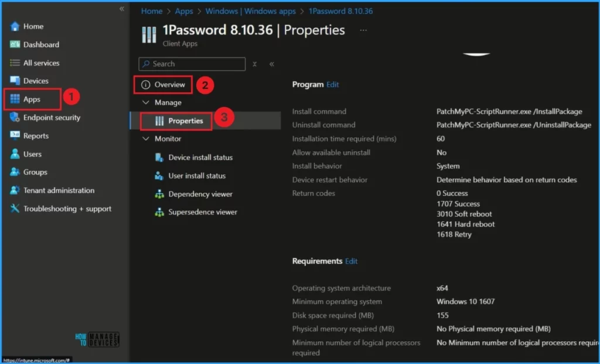Open Endpoint security section
This screenshot has height=364, width=600.
52,118
